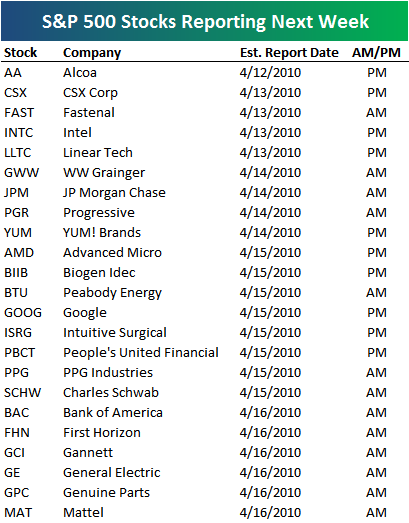Select the INTC ticker symbol
Image resolution: width=409 pixels, height=523 pixels.
pyautogui.click(x=19, y=133)
